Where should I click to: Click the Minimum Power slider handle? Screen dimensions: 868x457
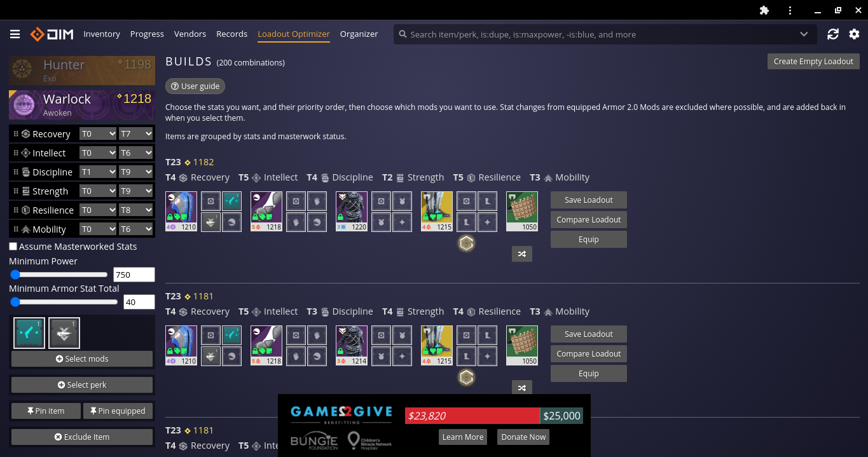pos(14,274)
